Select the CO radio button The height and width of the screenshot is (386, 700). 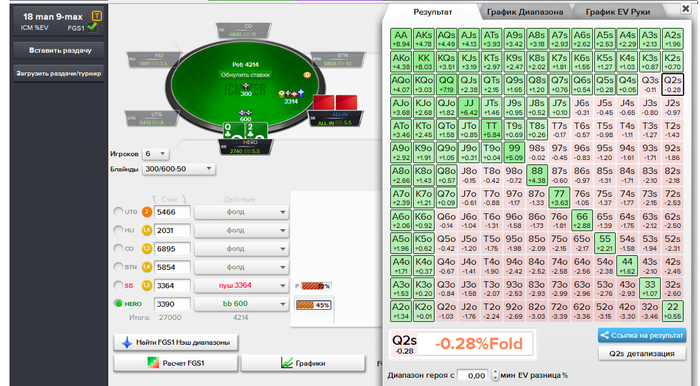coord(118,249)
